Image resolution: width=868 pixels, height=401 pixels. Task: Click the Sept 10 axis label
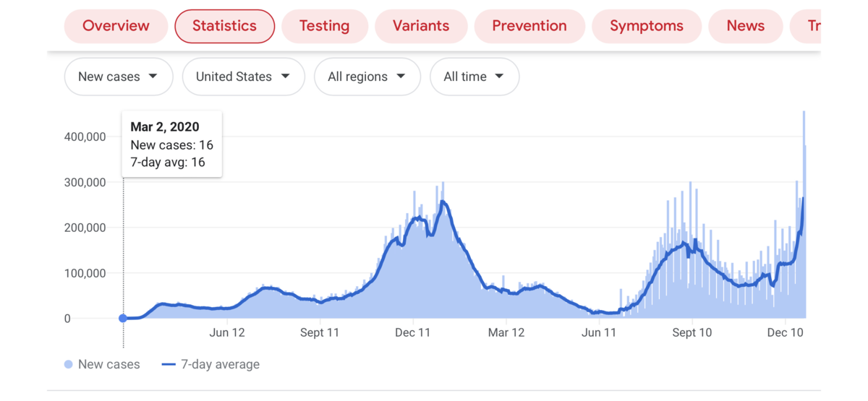pyautogui.click(x=692, y=333)
